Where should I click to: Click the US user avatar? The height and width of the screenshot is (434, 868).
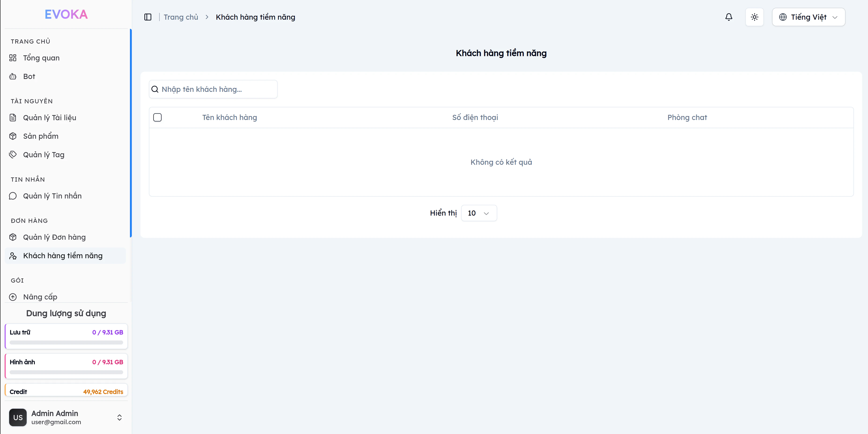tap(18, 417)
